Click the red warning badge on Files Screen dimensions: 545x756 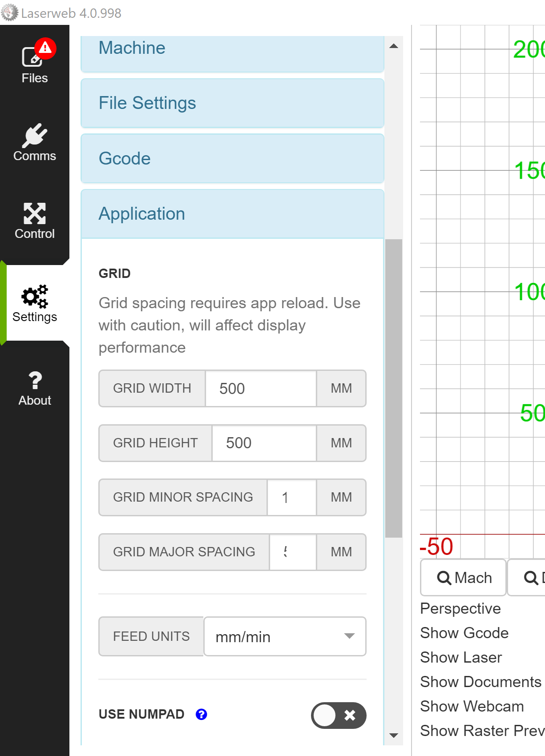[45, 48]
